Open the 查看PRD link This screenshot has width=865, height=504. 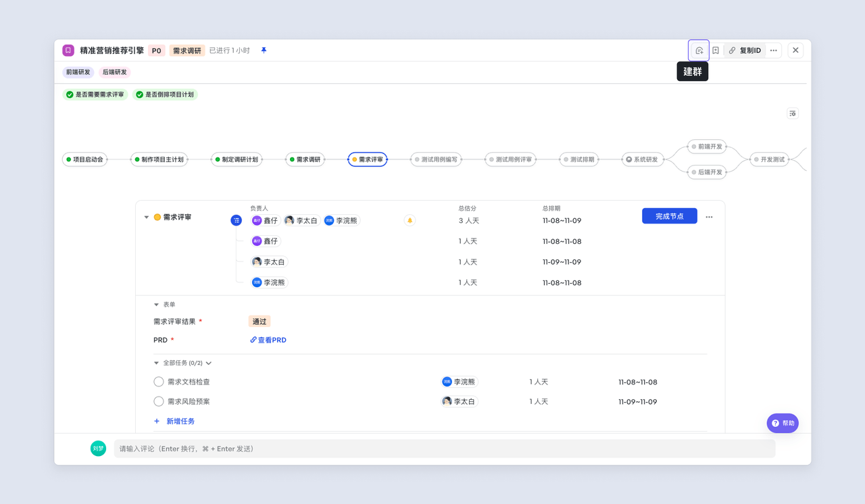(268, 340)
